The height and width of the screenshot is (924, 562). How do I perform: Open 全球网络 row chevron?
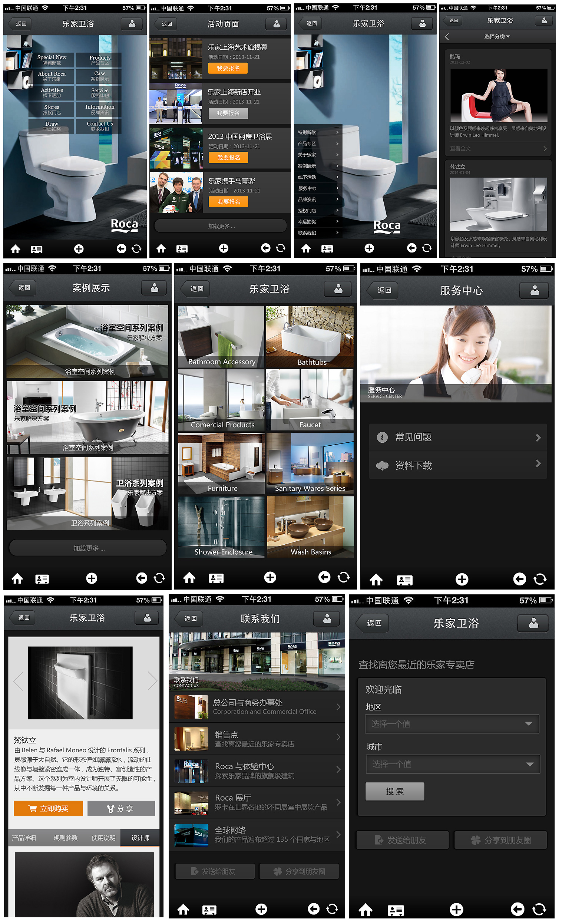[338, 835]
